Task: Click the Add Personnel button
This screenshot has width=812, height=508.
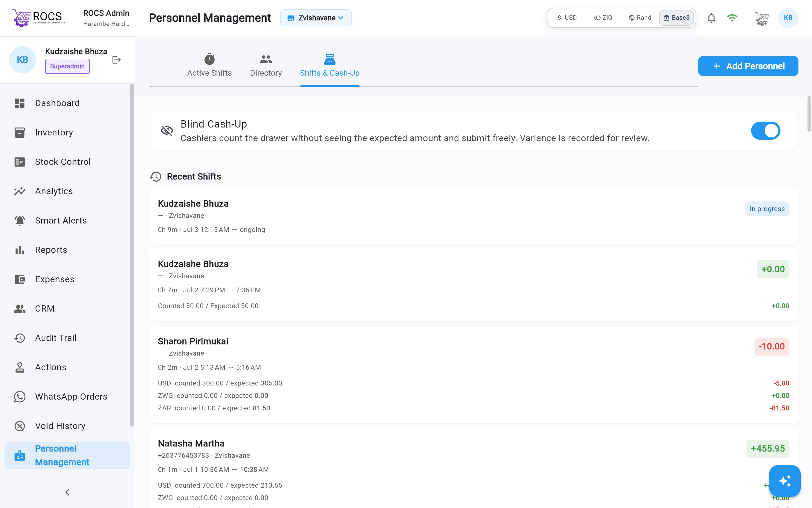Action: point(748,66)
